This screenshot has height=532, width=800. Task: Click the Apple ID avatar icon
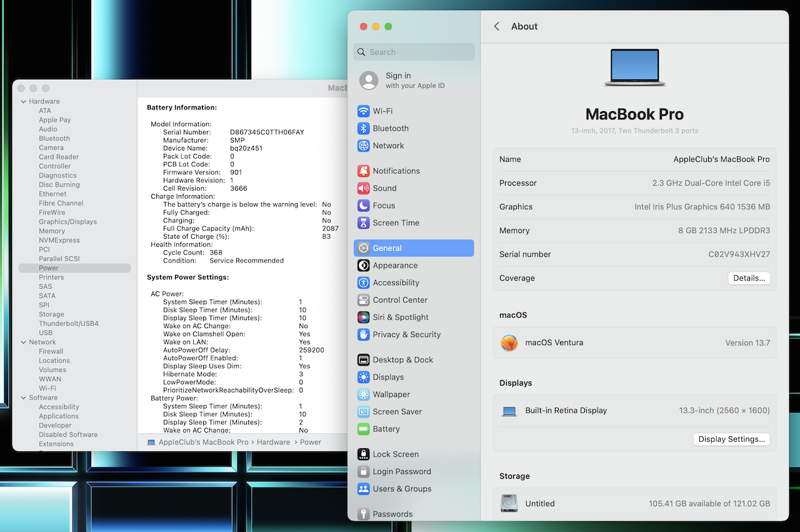point(369,81)
